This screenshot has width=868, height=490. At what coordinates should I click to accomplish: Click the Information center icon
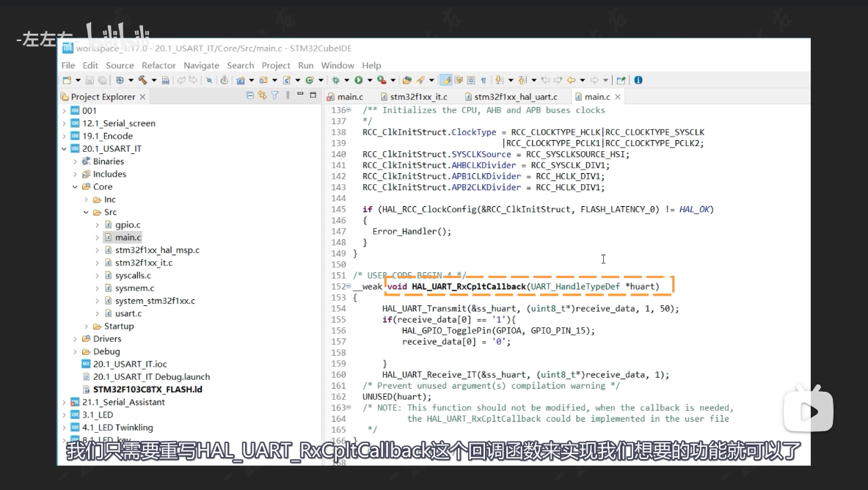(x=638, y=80)
